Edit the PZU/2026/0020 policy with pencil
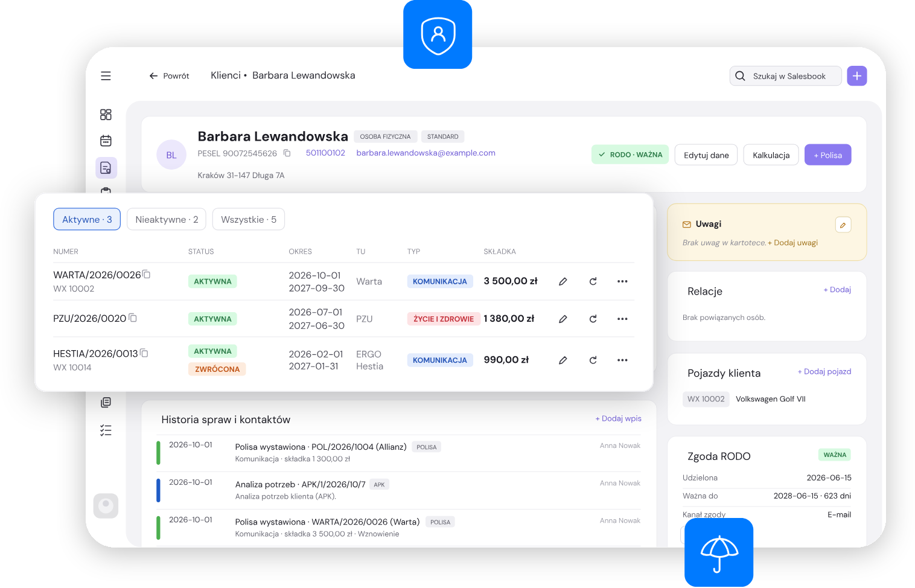This screenshot has height=588, width=915. (x=563, y=319)
